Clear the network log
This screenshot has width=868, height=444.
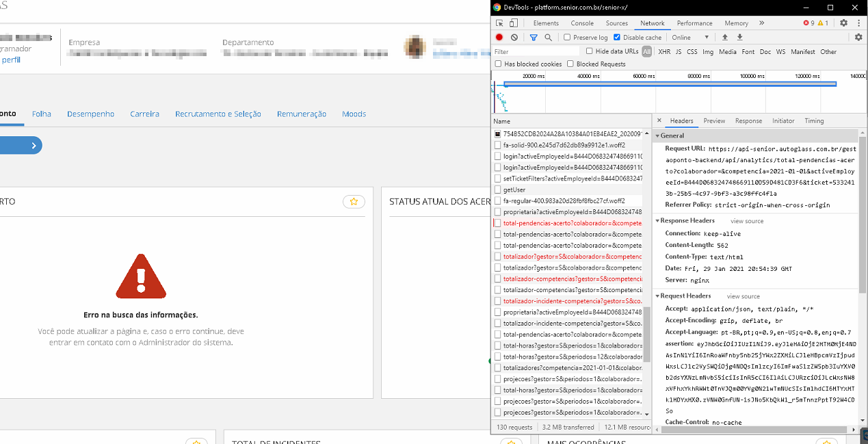tap(514, 38)
